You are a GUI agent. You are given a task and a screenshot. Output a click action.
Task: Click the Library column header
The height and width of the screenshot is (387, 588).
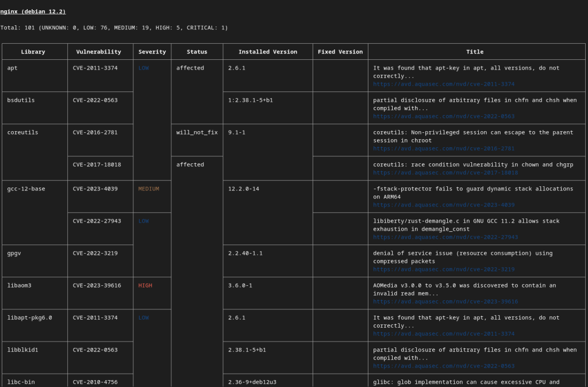[x=33, y=52]
